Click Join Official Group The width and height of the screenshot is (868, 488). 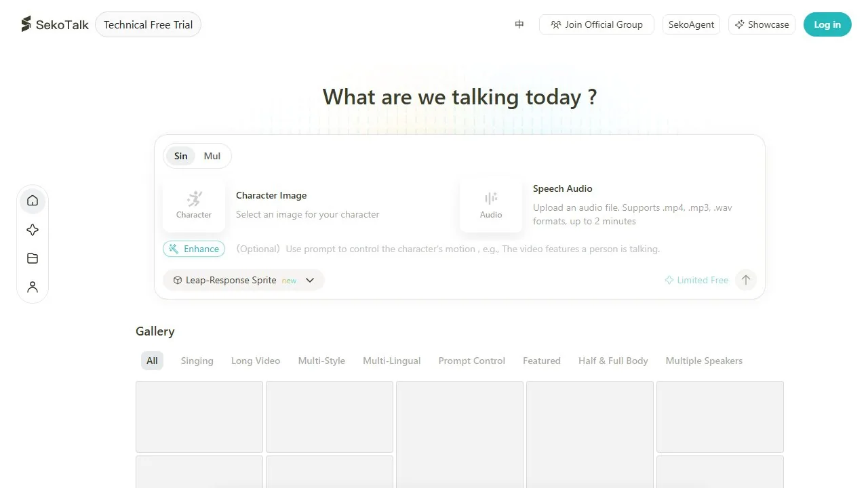[x=596, y=24]
